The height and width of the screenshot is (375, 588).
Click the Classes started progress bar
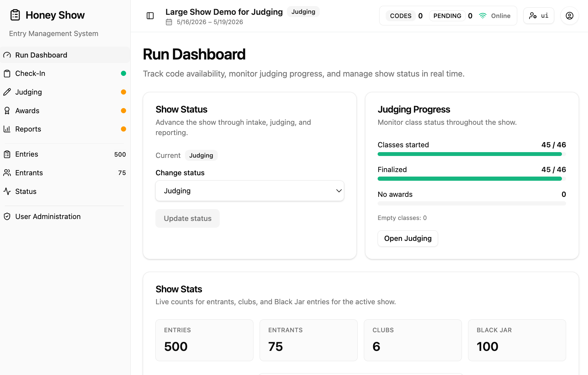[x=472, y=154]
